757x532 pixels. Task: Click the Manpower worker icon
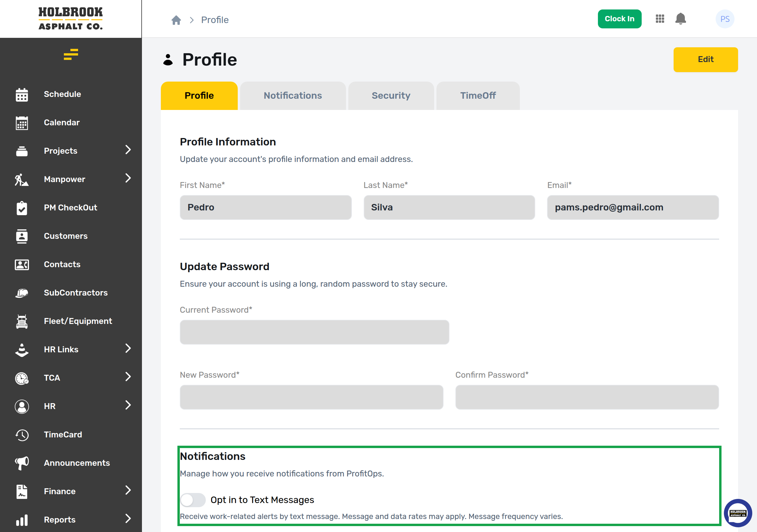[22, 180]
